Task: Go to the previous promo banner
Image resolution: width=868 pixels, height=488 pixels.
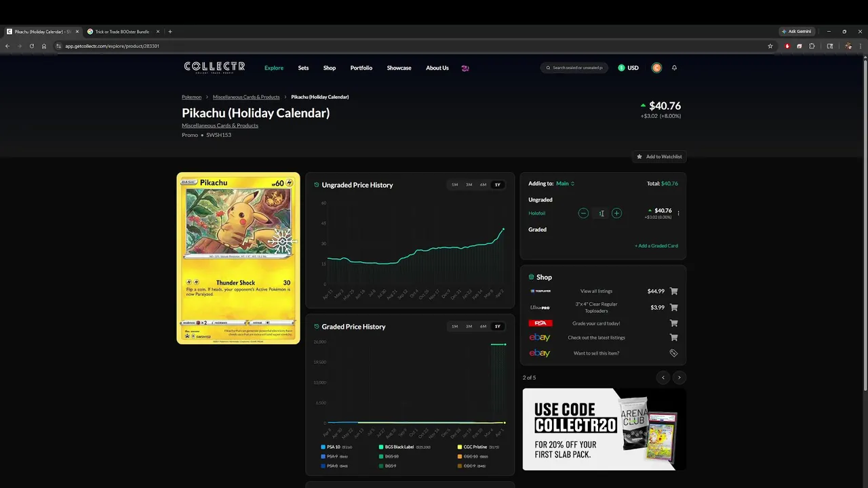Action: click(663, 378)
